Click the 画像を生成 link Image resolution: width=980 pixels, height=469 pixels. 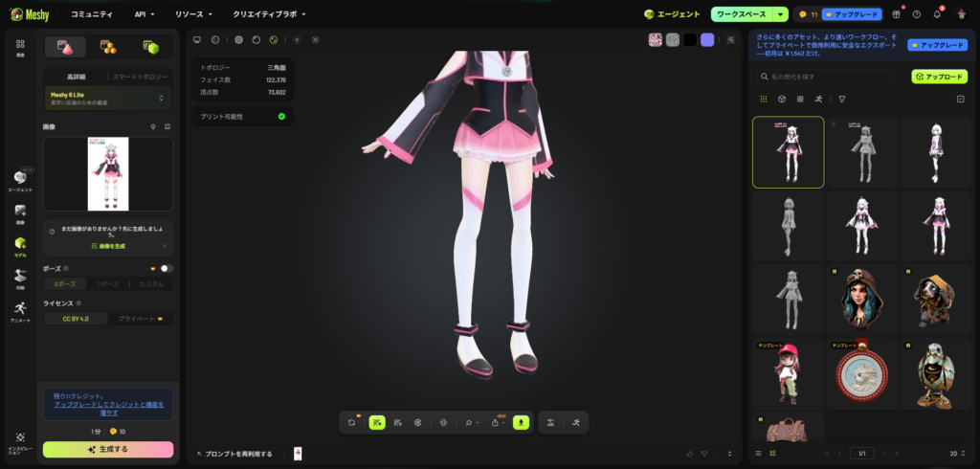point(108,246)
